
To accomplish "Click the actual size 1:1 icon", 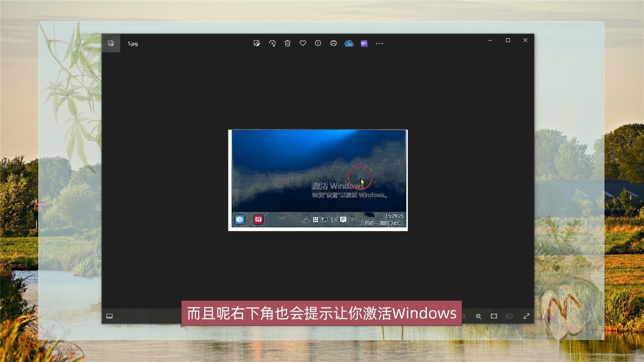I will (x=509, y=316).
